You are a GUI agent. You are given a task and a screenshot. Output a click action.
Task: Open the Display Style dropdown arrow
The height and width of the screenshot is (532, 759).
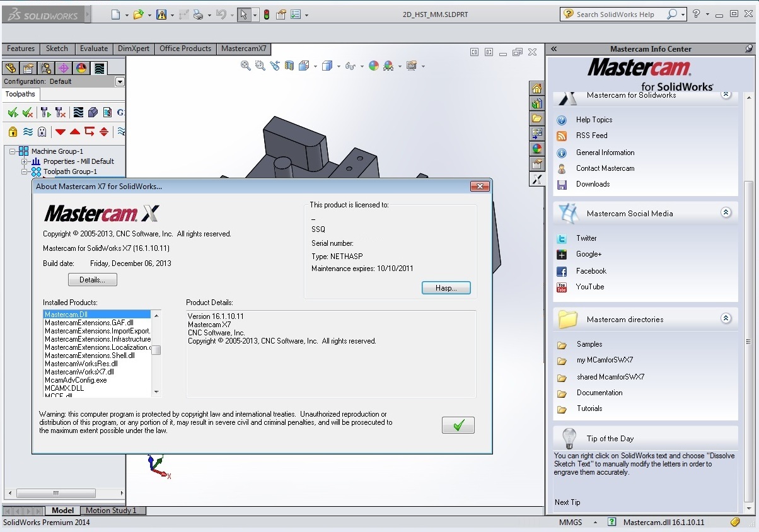point(339,66)
